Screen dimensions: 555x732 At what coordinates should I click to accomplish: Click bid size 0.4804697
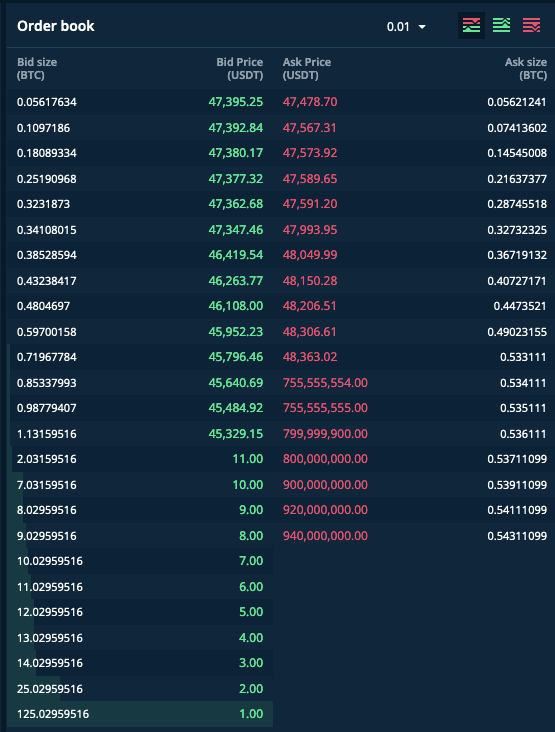[x=43, y=306]
